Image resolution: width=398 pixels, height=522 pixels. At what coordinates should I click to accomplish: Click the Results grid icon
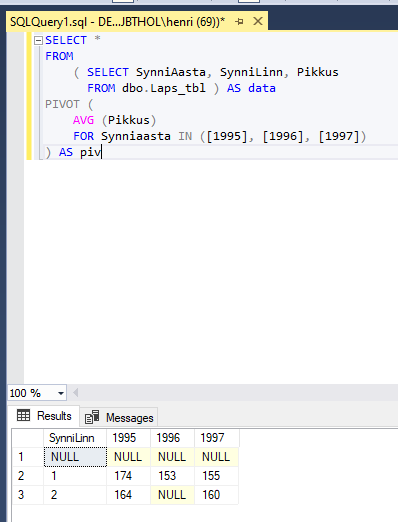(23, 415)
